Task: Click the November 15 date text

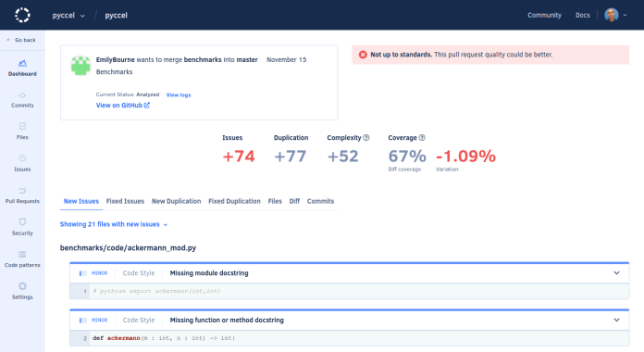Action: point(286,59)
